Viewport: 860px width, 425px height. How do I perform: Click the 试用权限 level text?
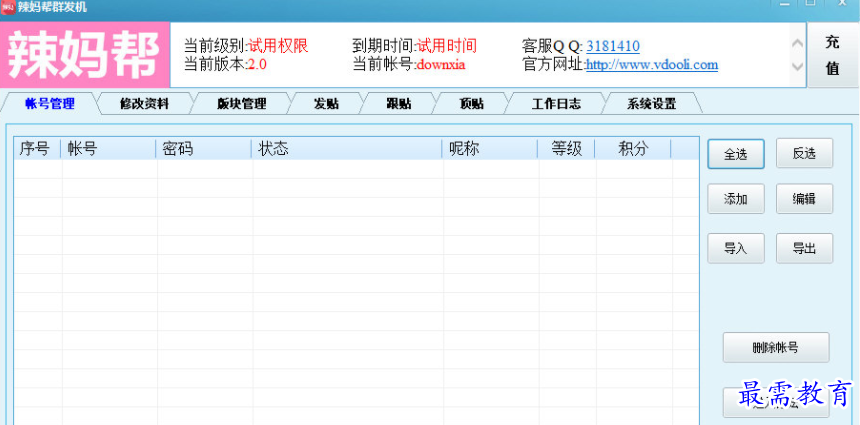pos(278,46)
